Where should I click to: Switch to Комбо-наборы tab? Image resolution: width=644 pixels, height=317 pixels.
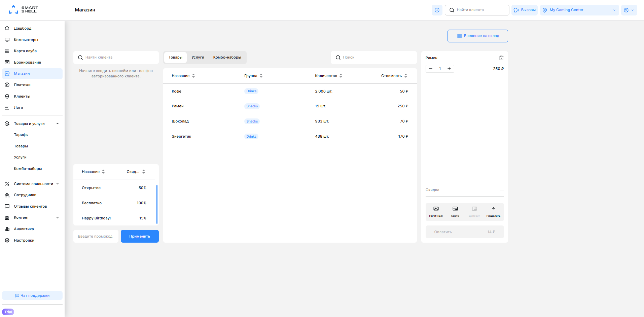pos(227,57)
